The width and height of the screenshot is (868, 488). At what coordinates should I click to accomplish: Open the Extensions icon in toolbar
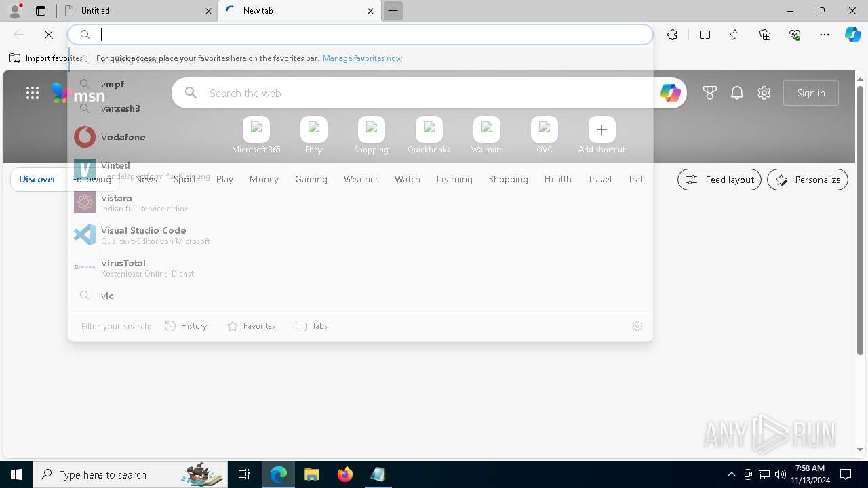click(672, 35)
